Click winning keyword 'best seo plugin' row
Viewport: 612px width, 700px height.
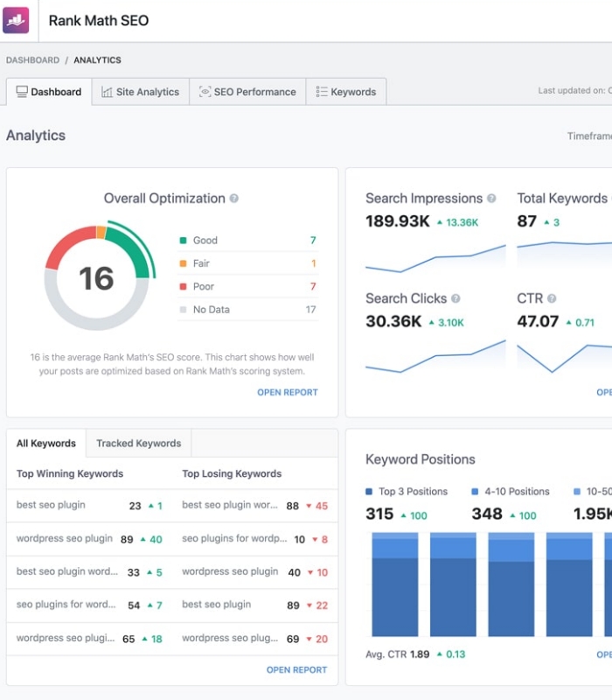click(x=89, y=506)
